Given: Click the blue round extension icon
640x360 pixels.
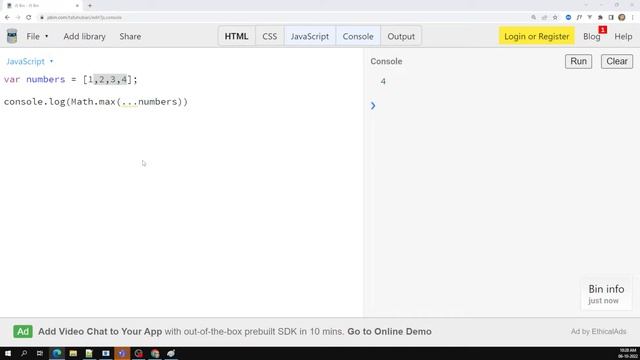Looking at the screenshot, I should click(568, 18).
